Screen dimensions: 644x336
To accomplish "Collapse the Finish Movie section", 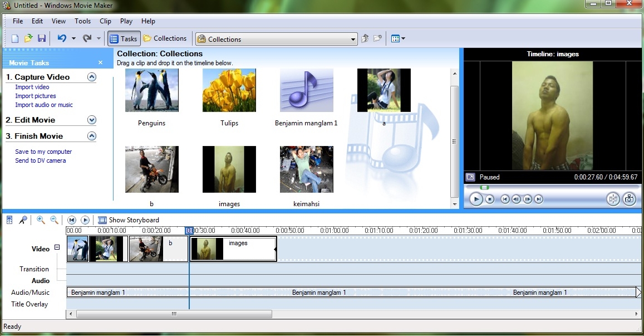I will [x=92, y=136].
